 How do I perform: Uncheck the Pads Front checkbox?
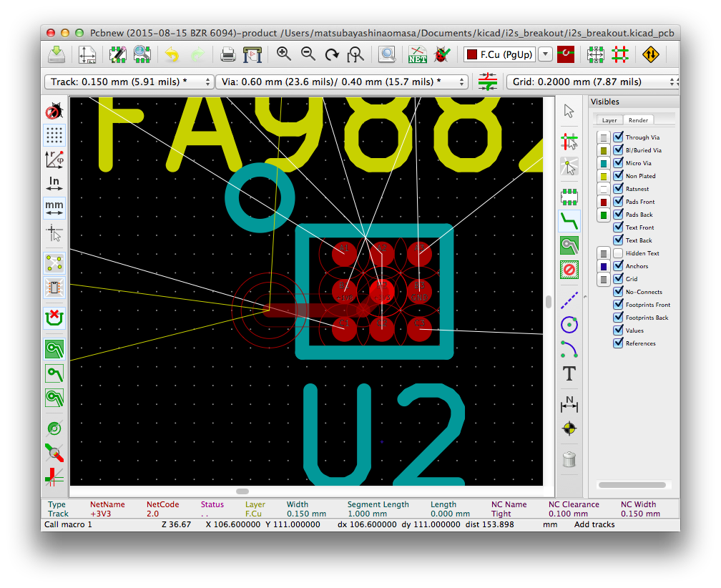click(x=618, y=201)
